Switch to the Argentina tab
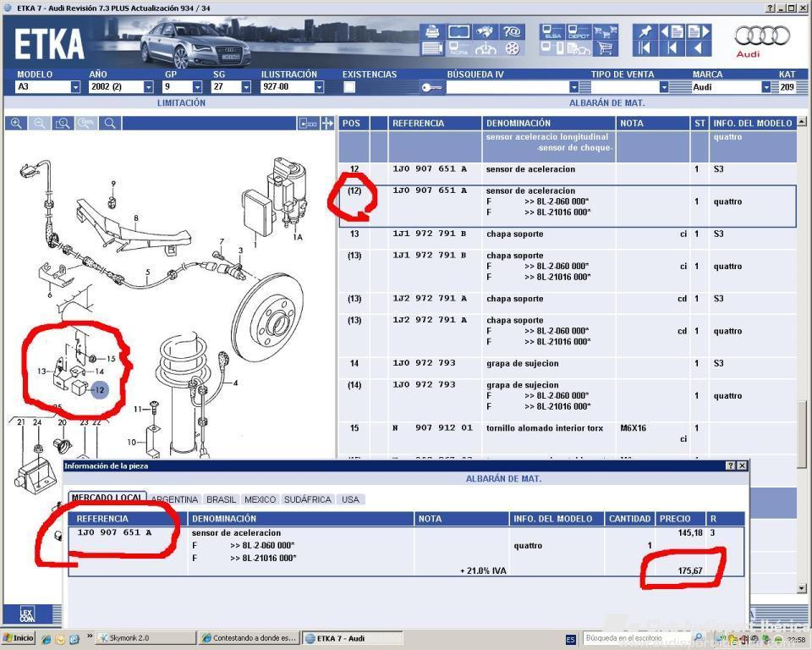 174,499
